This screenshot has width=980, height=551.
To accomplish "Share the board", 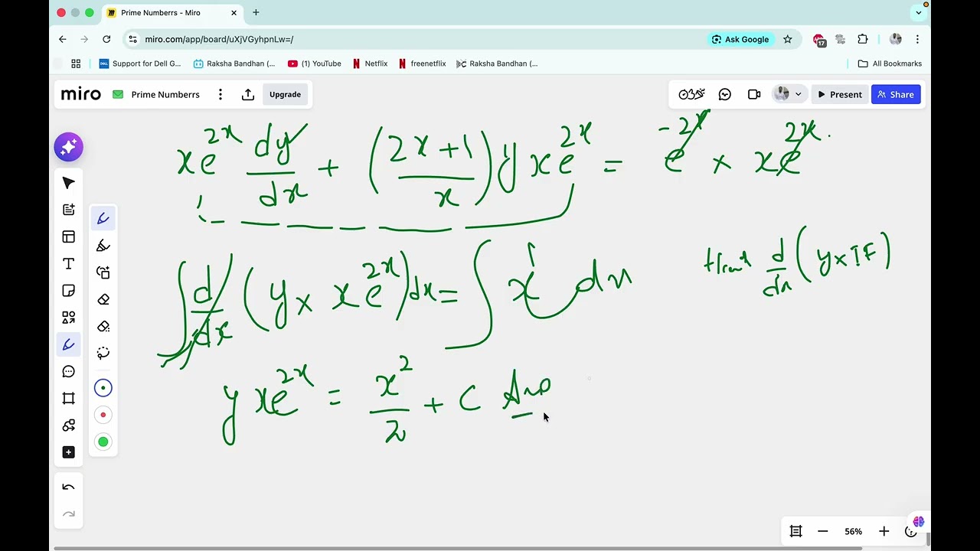I will coord(896,94).
